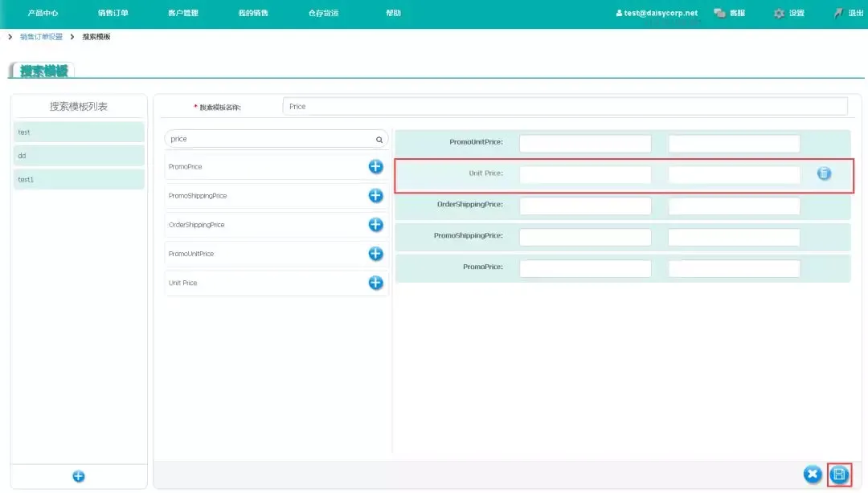The width and height of the screenshot is (868, 493).
Task: Open the 销售订单 menu
Action: tap(113, 13)
